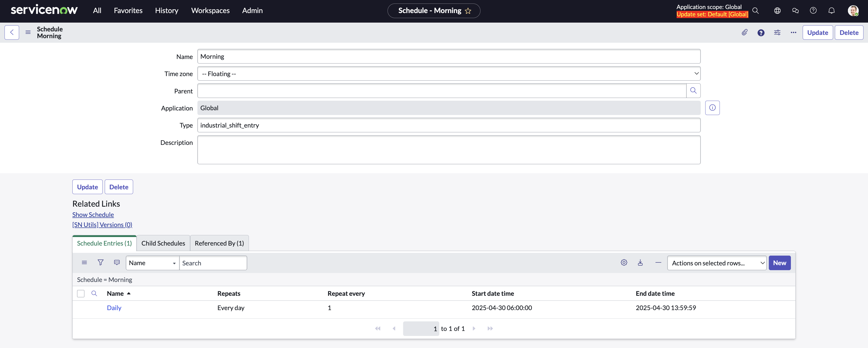This screenshot has height=348, width=868.
Task: Open more options ellipsis icon
Action: point(793,32)
